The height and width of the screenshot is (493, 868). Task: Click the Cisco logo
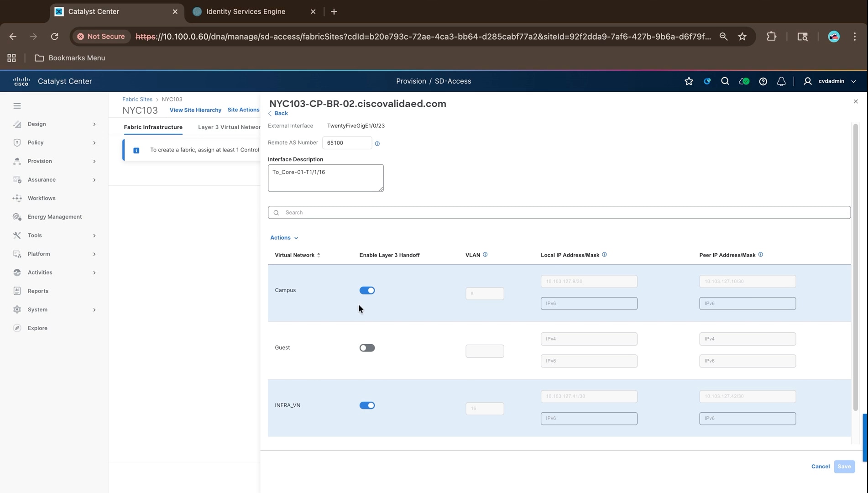(21, 81)
